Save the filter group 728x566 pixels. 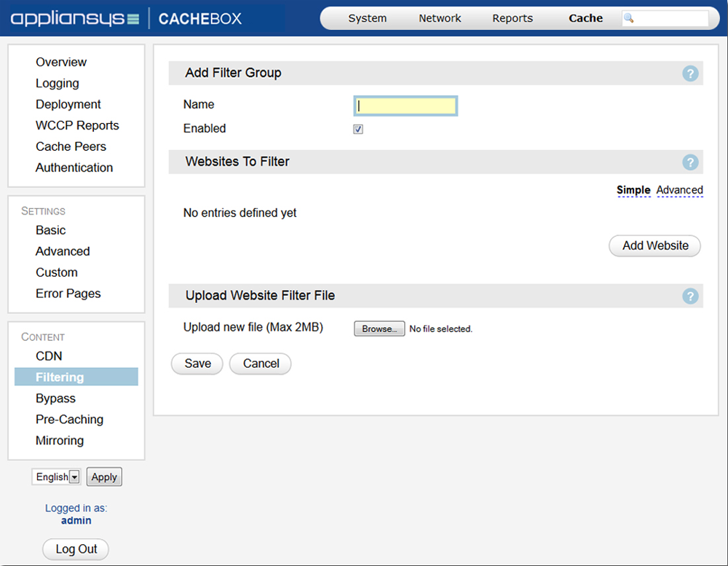[197, 363]
